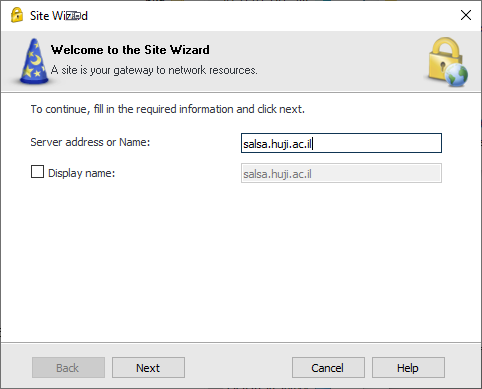Image resolution: width=482 pixels, height=389 pixels.
Task: Click the grayed-out Display name text field
Action: [341, 173]
